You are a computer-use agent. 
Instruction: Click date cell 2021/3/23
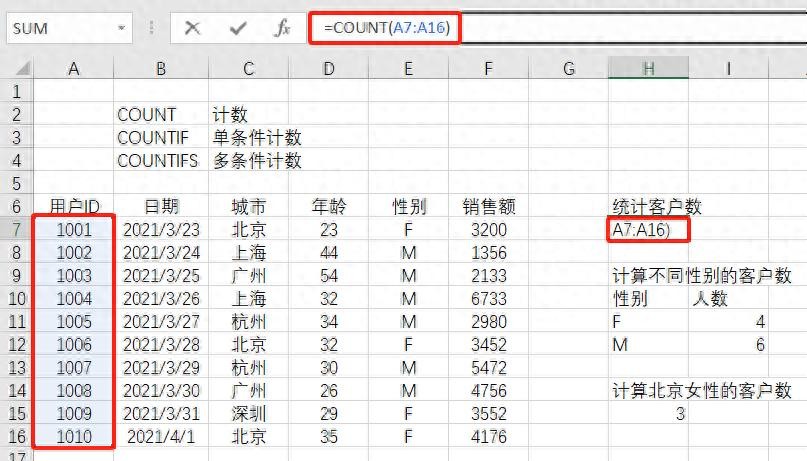point(161,229)
